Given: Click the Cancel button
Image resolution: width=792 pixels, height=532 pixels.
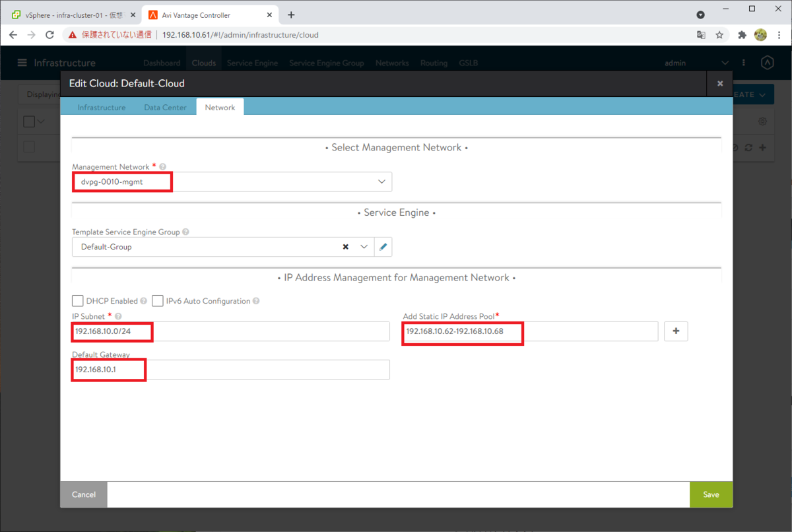Looking at the screenshot, I should [x=84, y=494].
